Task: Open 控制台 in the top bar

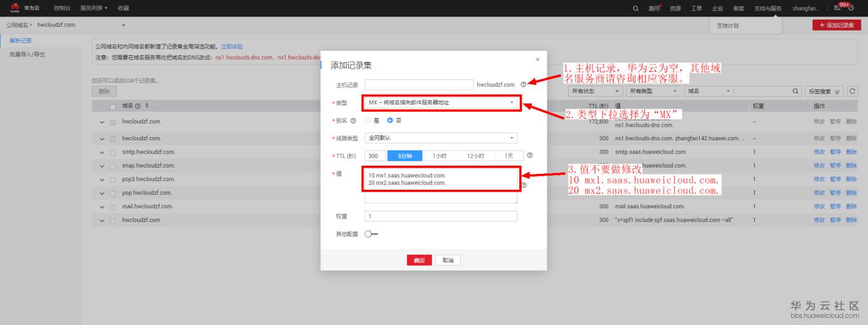Action: pos(62,8)
